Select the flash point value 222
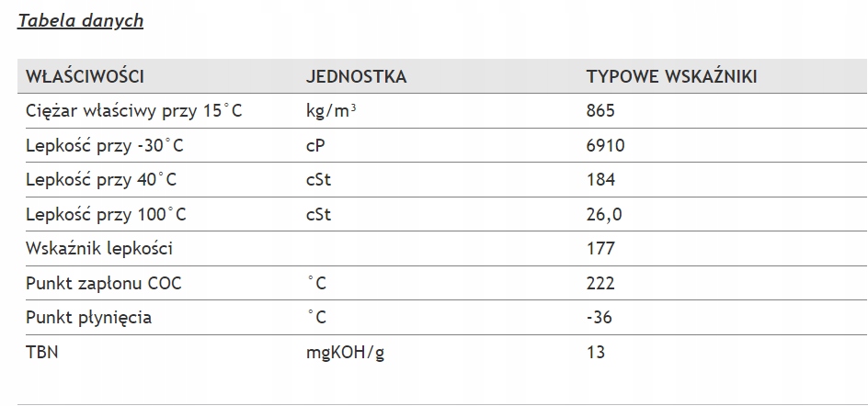This screenshot has width=868, height=406. click(x=600, y=283)
